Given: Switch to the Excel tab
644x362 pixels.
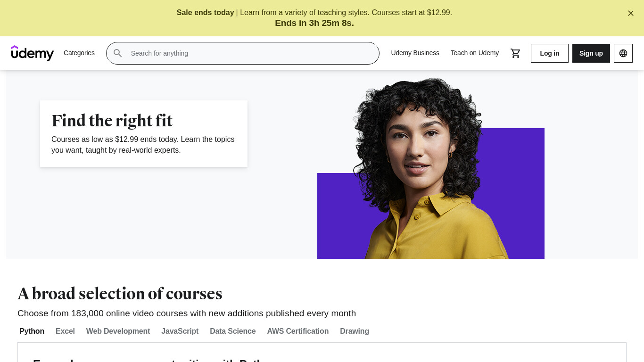Looking at the screenshot, I should (x=65, y=331).
